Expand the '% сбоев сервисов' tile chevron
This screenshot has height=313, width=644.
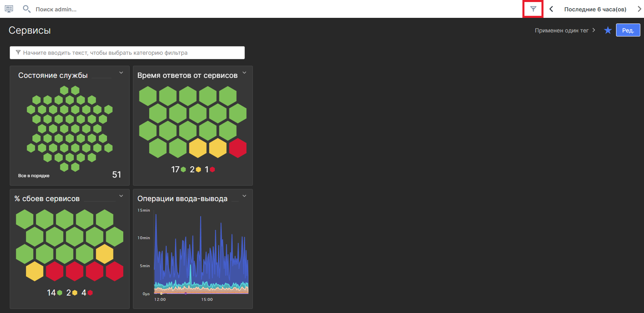(x=121, y=196)
